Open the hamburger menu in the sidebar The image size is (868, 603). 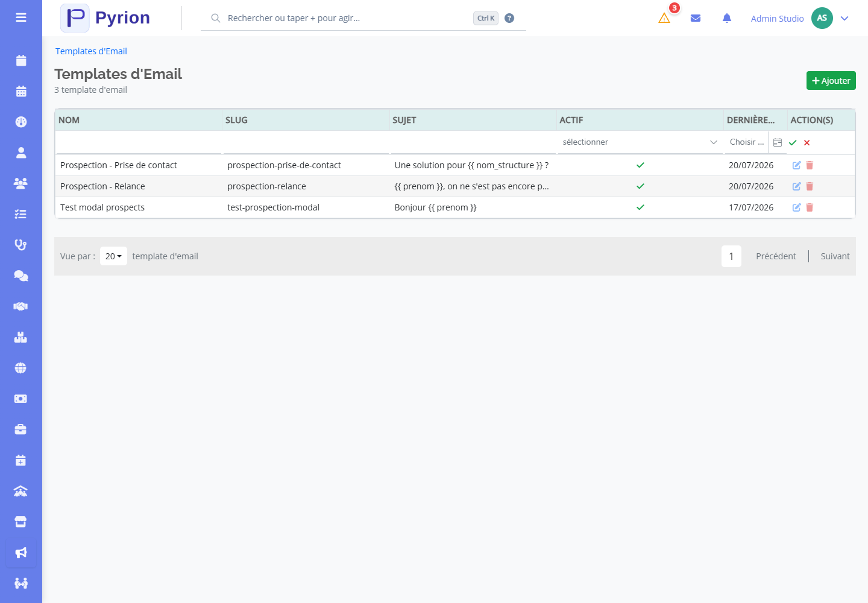[x=21, y=17]
